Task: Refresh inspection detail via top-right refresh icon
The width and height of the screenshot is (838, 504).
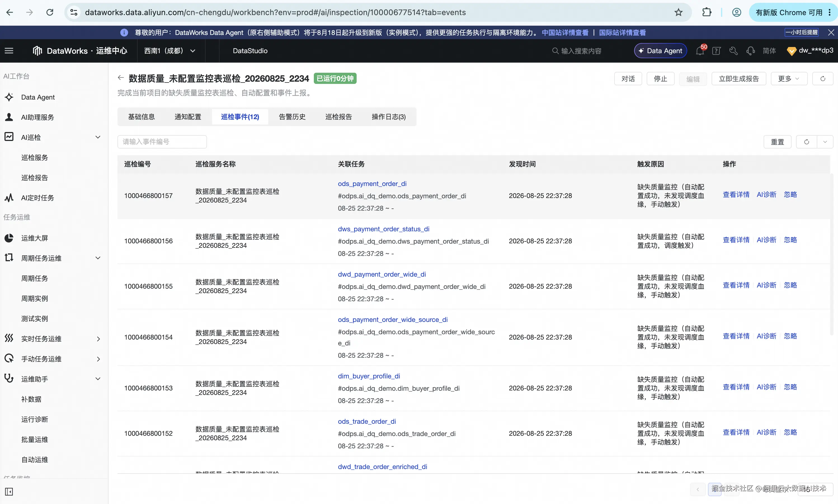Action: (822, 79)
